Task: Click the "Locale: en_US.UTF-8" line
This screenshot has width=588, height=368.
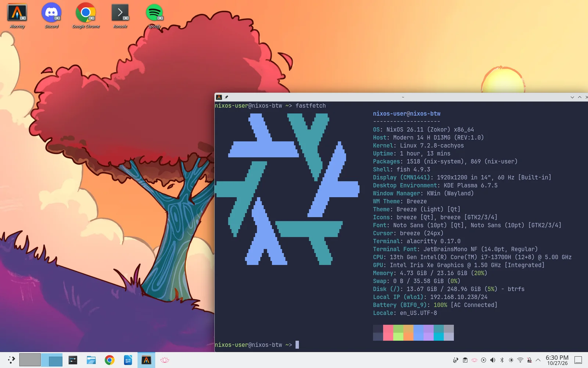Action: [405, 313]
